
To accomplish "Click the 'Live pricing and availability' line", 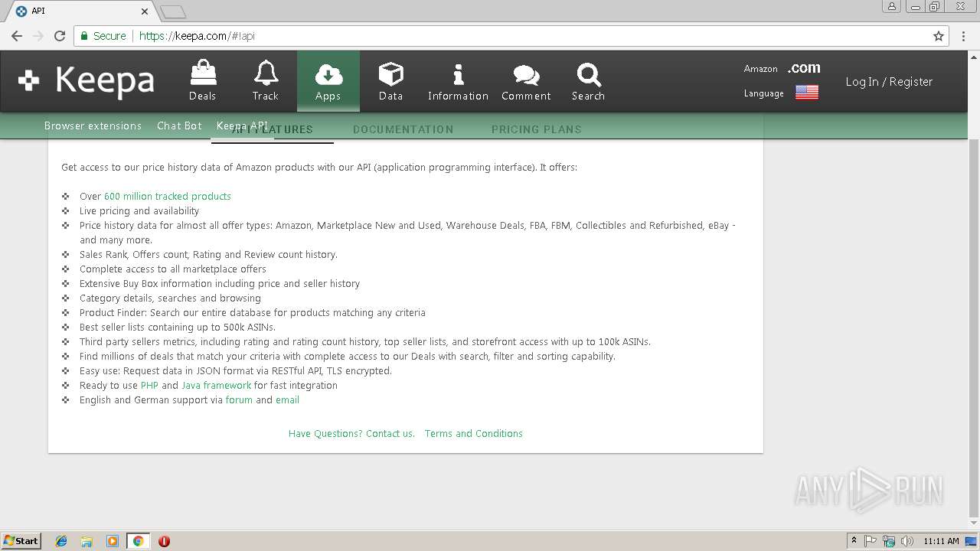I will (x=139, y=210).
